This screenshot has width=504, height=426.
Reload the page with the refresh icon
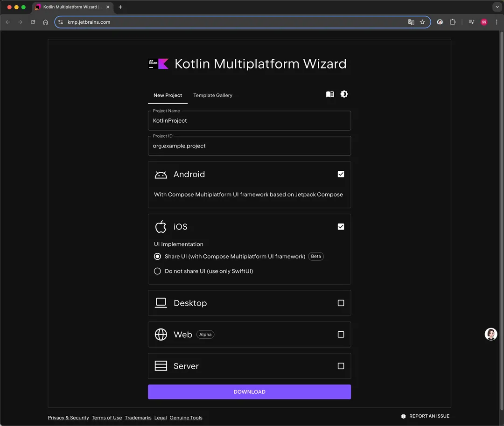click(x=33, y=22)
